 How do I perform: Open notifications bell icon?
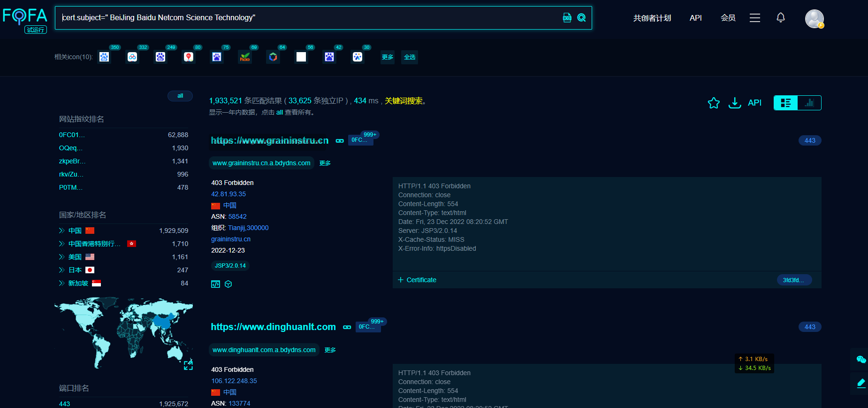click(780, 18)
